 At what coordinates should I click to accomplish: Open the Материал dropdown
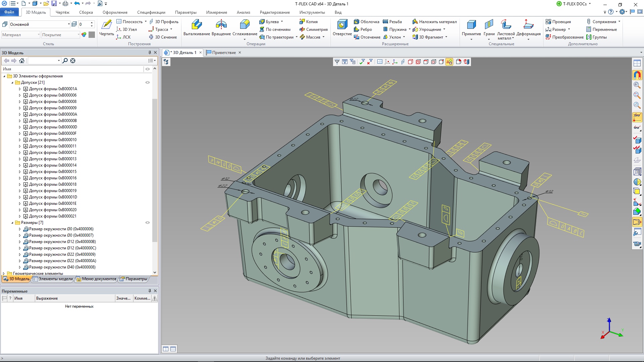pyautogui.click(x=39, y=35)
